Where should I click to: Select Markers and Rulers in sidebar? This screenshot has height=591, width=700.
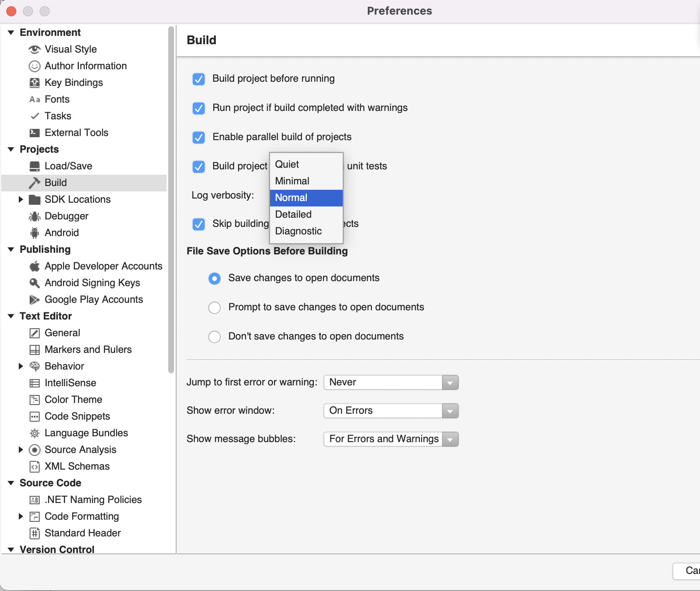[x=88, y=350]
